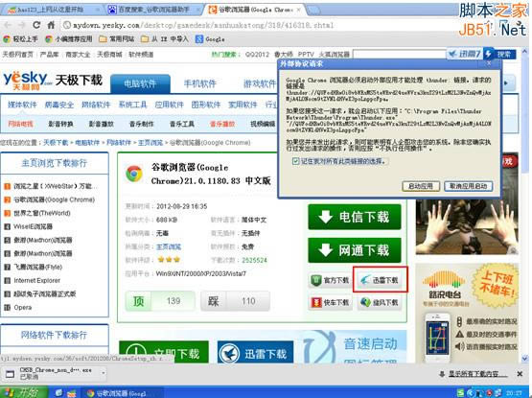The width and height of the screenshot is (532, 398).
Task: Click the 迅雷下载 button in the red box
Action: (380, 280)
